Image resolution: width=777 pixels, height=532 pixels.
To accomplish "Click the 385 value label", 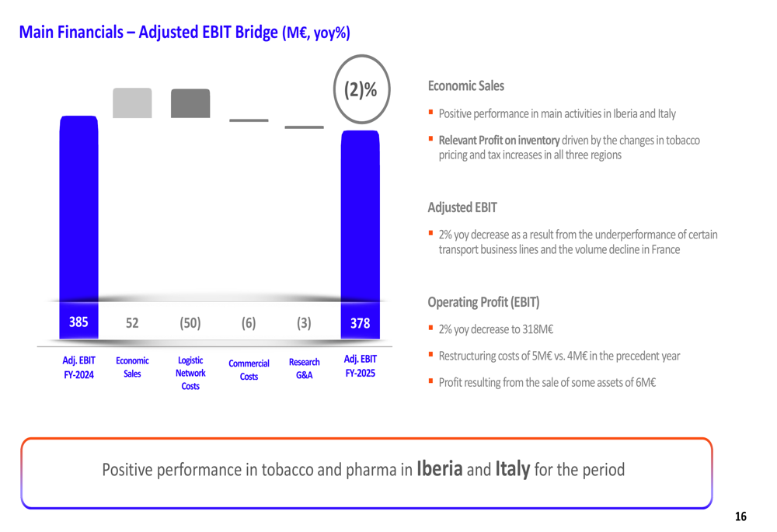I will pyautogui.click(x=78, y=322).
